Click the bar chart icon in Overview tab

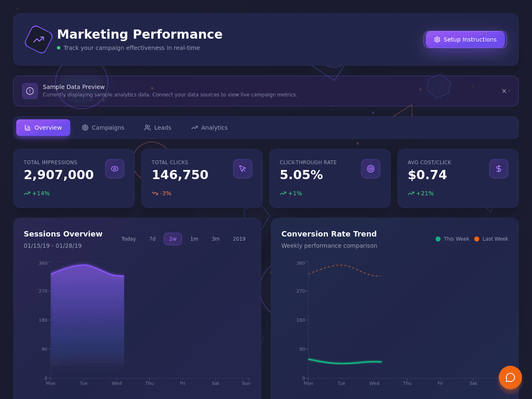pos(28,128)
